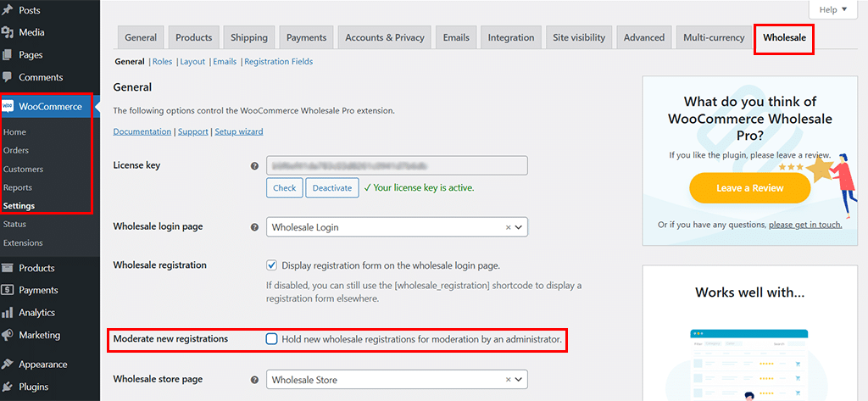Open the Media library icon in sidebar
The image size is (868, 401).
click(x=8, y=32)
